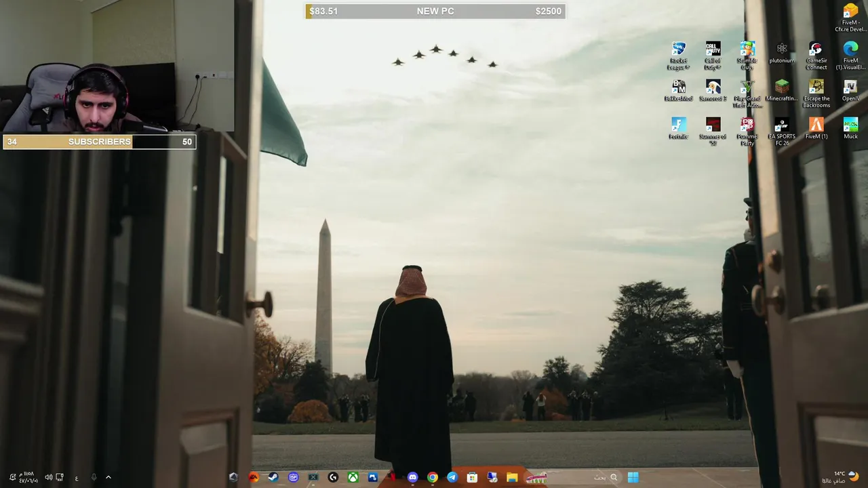Image resolution: width=868 pixels, height=488 pixels.
Task: Launch Call of Duty from the desktop
Action: coord(713,56)
